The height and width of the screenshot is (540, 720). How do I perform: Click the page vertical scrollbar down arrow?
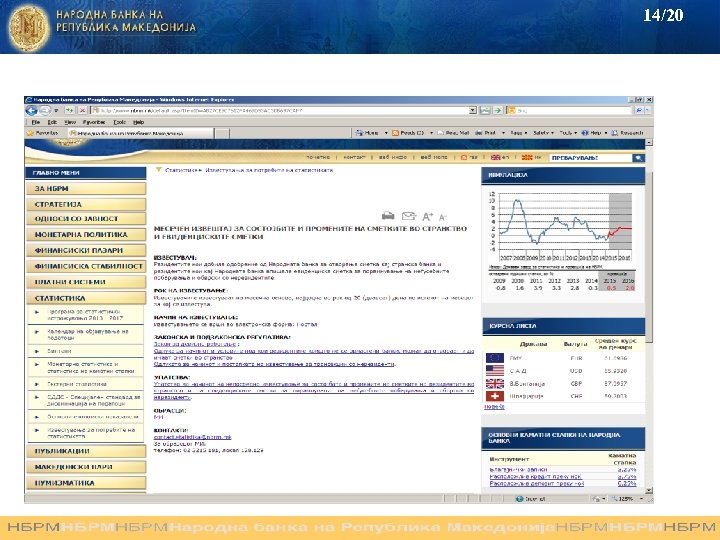pos(649,490)
